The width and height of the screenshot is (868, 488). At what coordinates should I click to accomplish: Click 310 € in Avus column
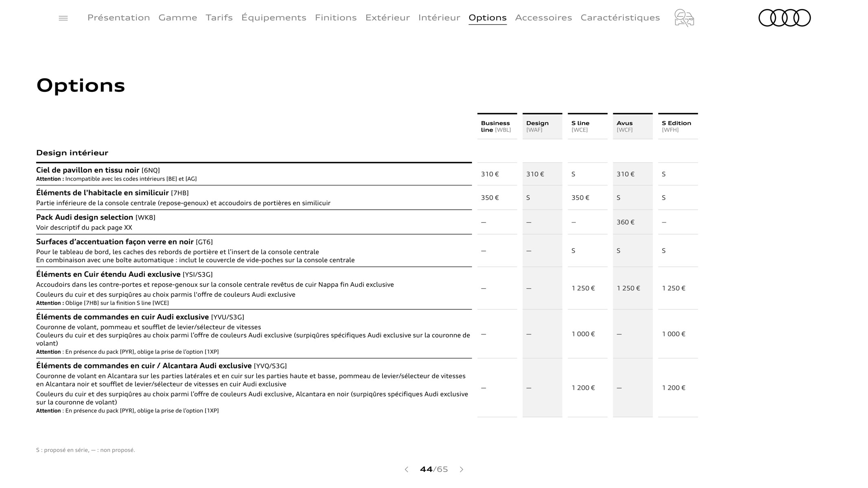click(625, 174)
